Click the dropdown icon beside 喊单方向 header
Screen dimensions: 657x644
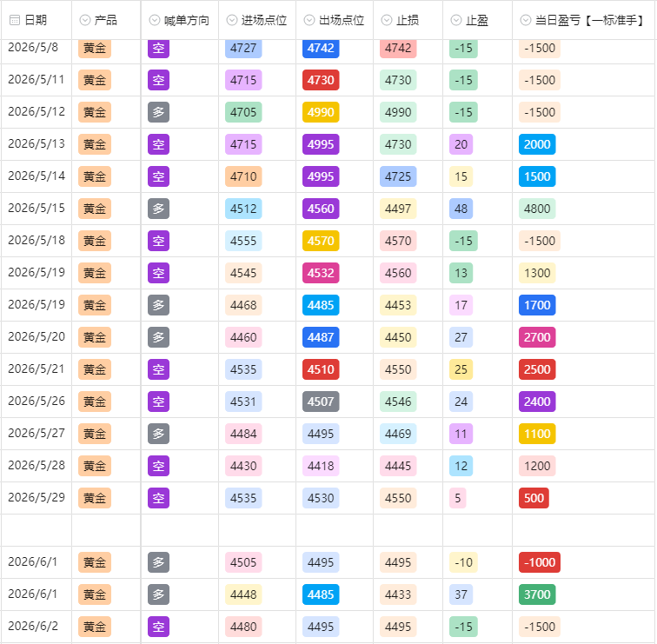[x=155, y=20]
